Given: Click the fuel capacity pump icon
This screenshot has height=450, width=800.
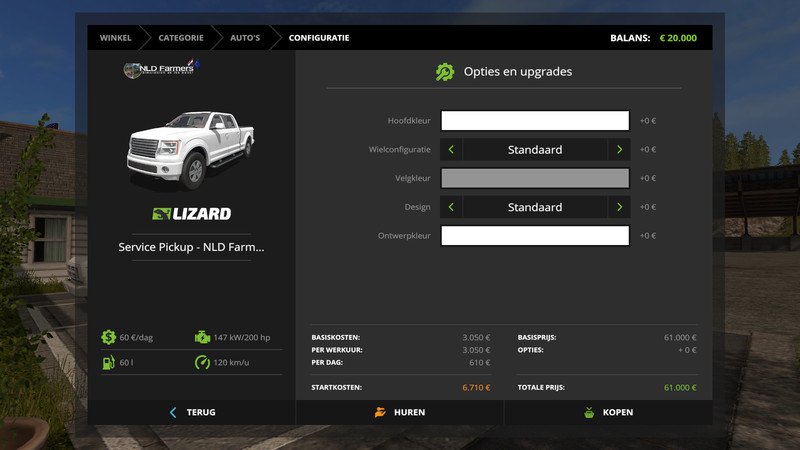Looking at the screenshot, I should (x=108, y=362).
